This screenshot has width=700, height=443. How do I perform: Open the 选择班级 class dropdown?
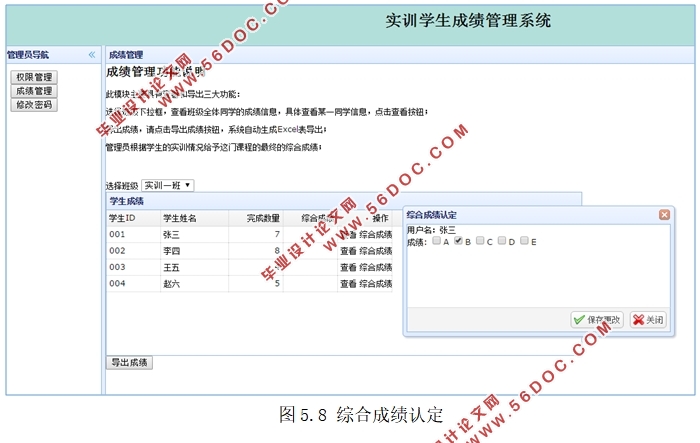[167, 185]
